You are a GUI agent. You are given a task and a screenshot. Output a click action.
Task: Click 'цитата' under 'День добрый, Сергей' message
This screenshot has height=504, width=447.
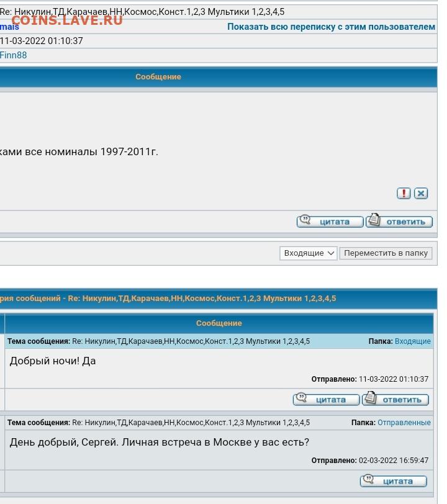coord(393,481)
